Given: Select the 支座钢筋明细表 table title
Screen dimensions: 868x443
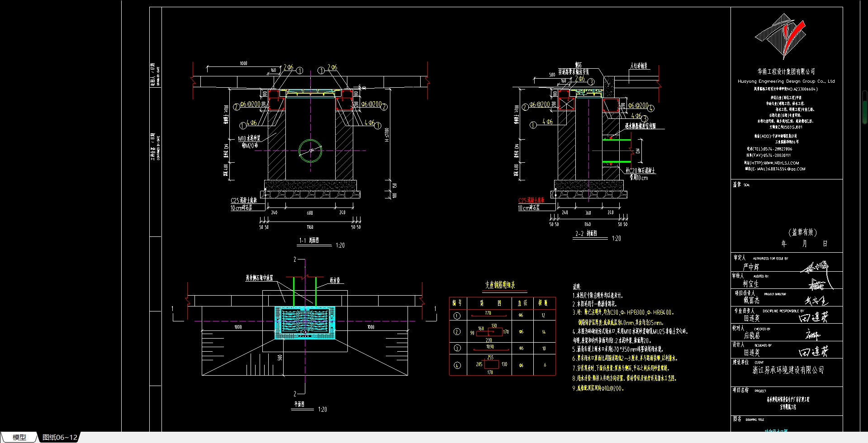Looking at the screenshot, I should [500, 285].
